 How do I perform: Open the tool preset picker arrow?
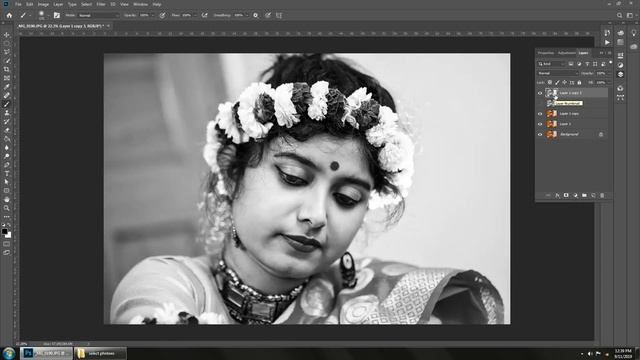tap(30, 15)
